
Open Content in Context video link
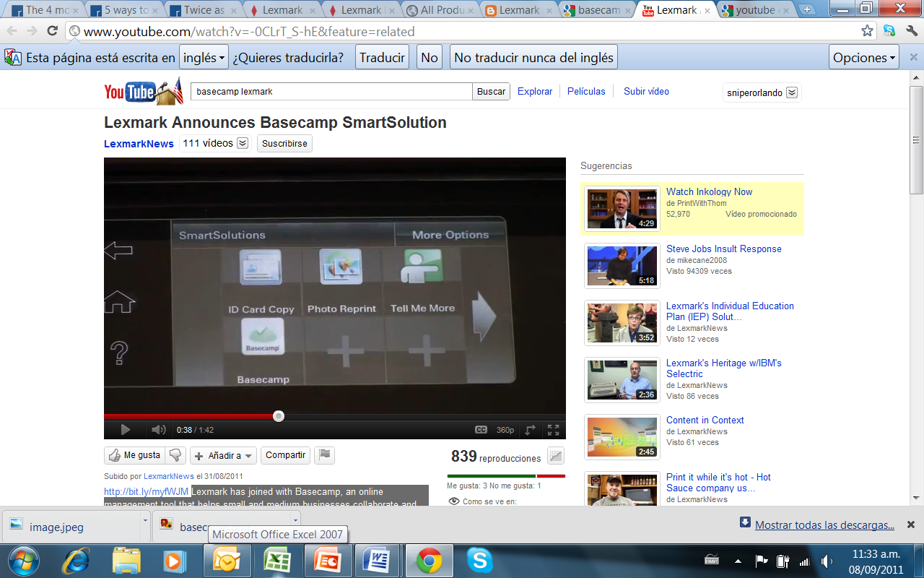click(705, 420)
